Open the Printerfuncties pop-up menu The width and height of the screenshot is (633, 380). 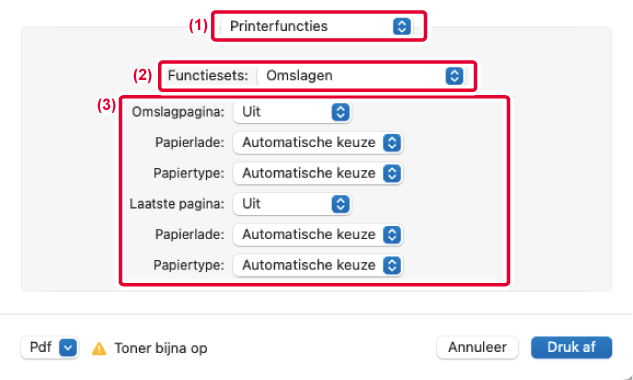(x=318, y=26)
